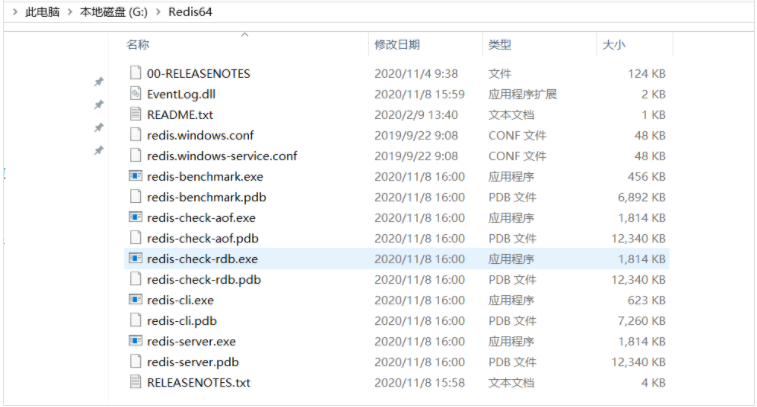The image size is (757, 407).
Task: Select the redis-check-rdb.exe file name
Action: [202, 259]
